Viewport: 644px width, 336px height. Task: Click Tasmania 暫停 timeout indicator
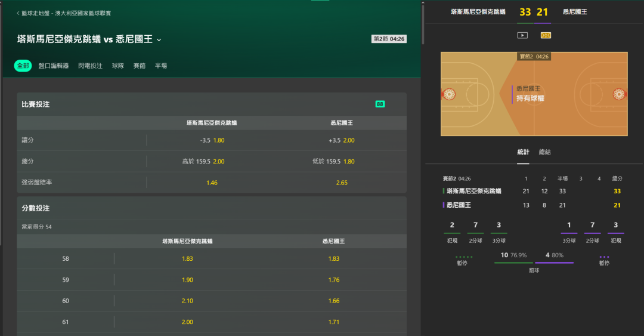[x=463, y=260]
